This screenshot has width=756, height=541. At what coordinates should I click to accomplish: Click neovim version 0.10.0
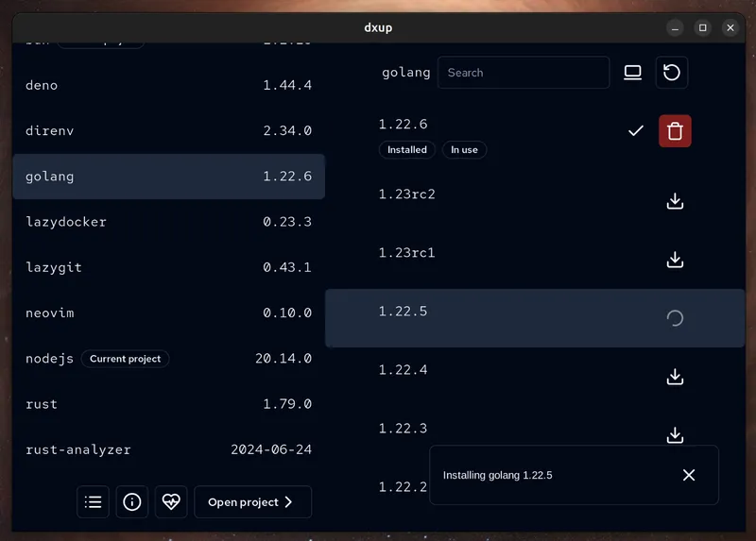(287, 313)
